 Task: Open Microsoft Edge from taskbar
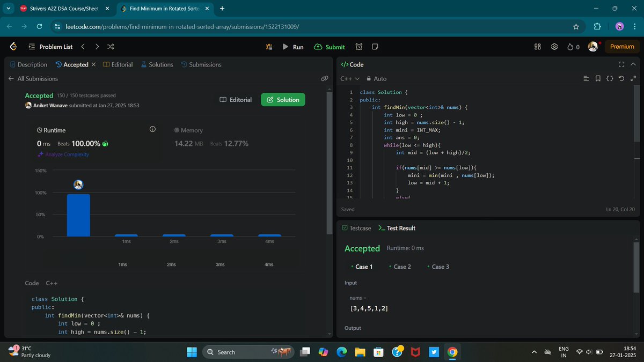pos(342,352)
